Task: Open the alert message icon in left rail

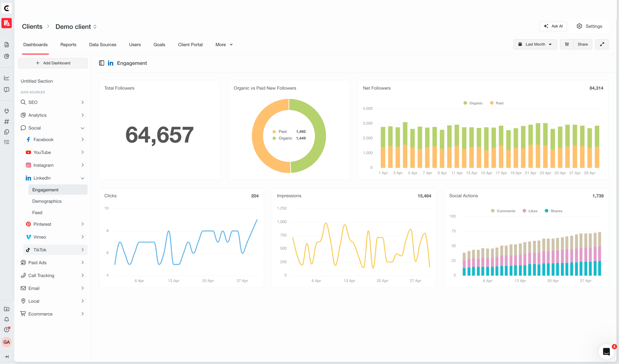Action: point(7,90)
